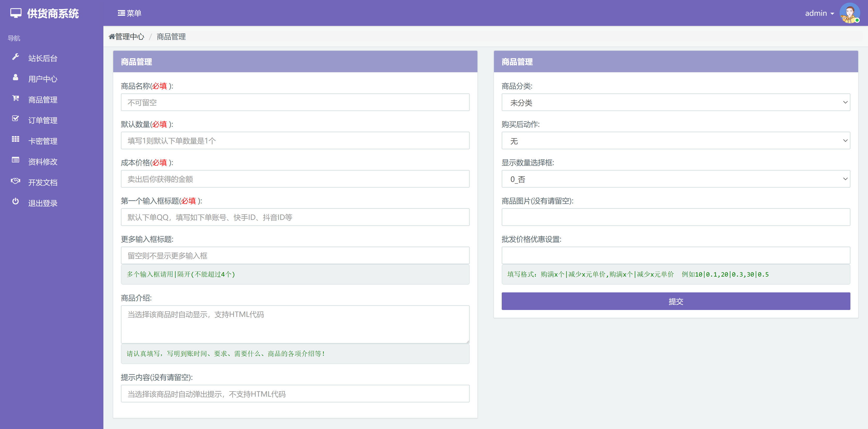
Task: Click the right 商品管理 panel header
Action: [676, 62]
